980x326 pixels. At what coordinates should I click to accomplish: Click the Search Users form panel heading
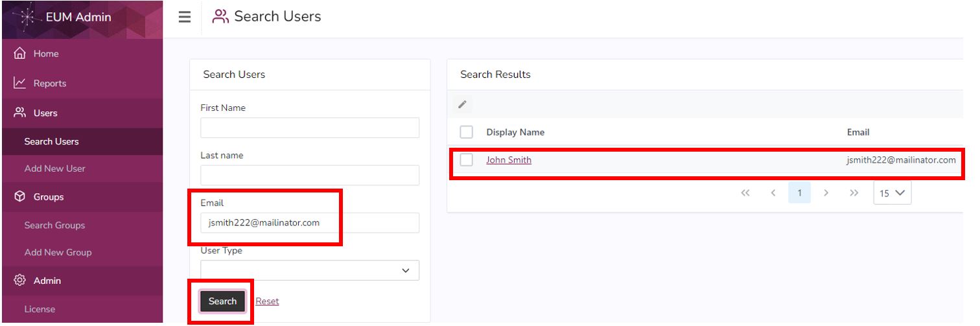click(x=234, y=75)
